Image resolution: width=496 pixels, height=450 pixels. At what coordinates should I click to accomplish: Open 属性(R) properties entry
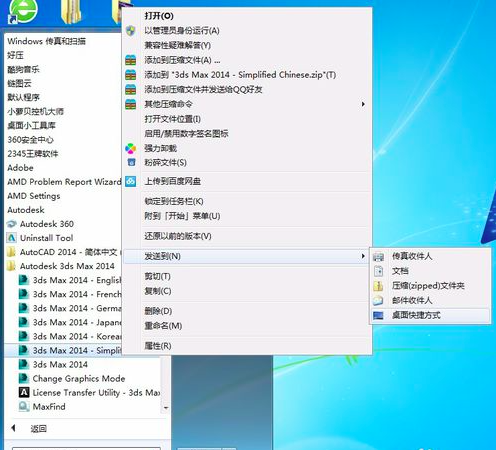(158, 346)
